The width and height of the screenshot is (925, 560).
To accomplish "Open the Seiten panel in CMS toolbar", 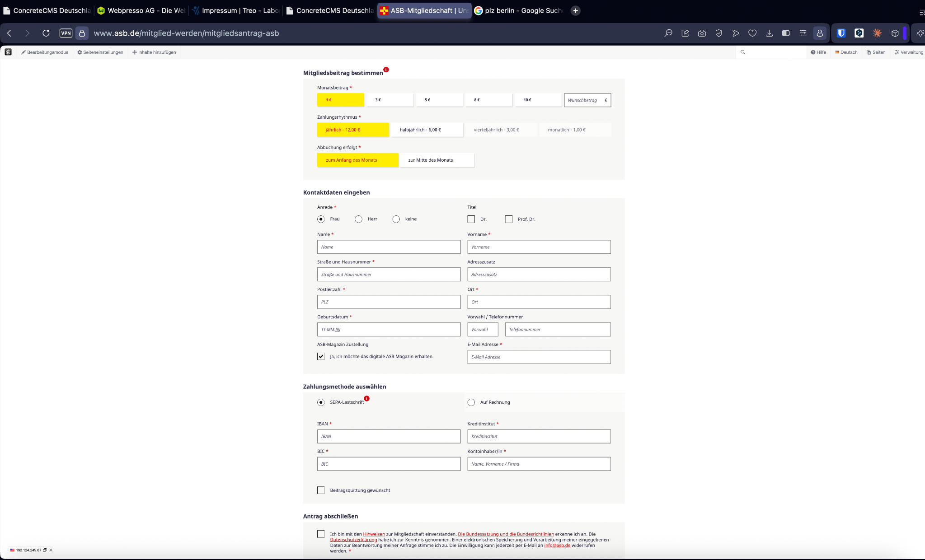I will pos(876,52).
